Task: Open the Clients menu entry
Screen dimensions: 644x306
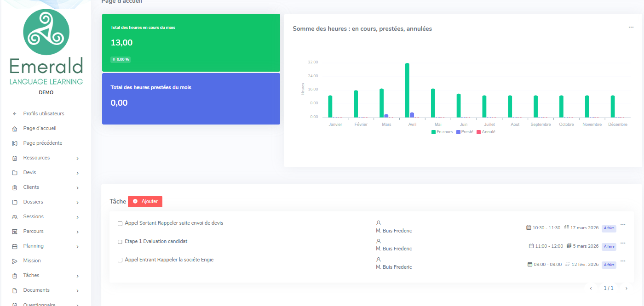Action: point(46,187)
